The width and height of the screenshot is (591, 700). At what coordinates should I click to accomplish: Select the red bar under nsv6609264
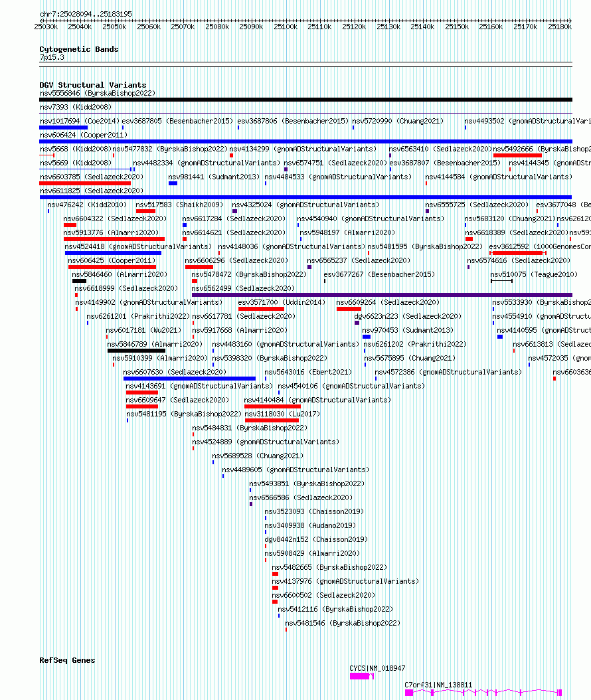[349, 308]
